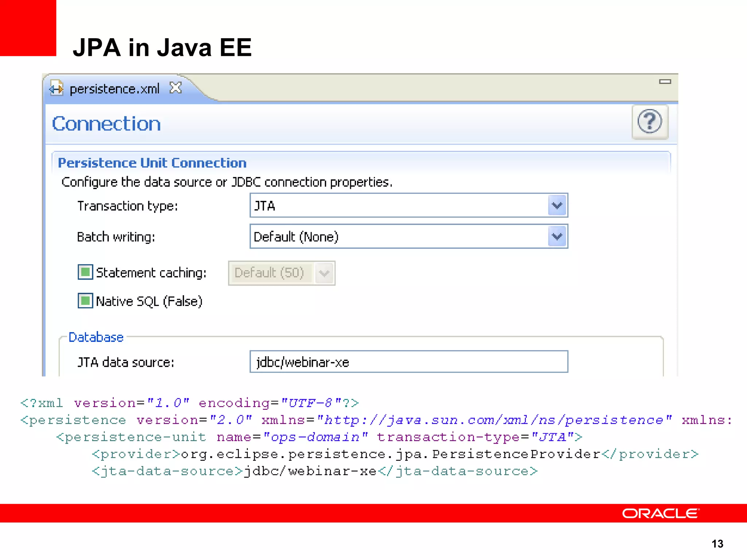Click the persistence version 2.0 XML line
Image resolution: width=747 pixels, height=560 pixels.
coord(376,420)
